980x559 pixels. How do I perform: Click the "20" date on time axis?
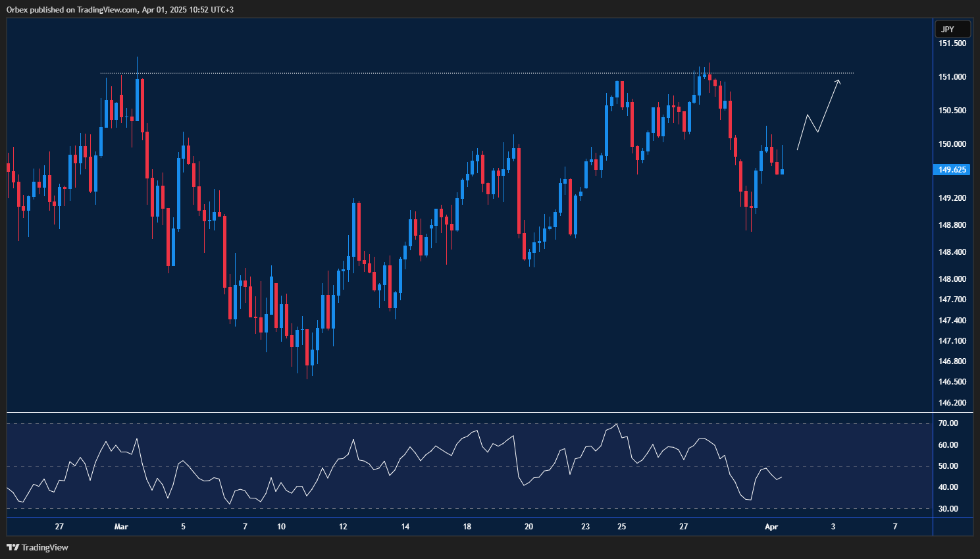pyautogui.click(x=529, y=527)
